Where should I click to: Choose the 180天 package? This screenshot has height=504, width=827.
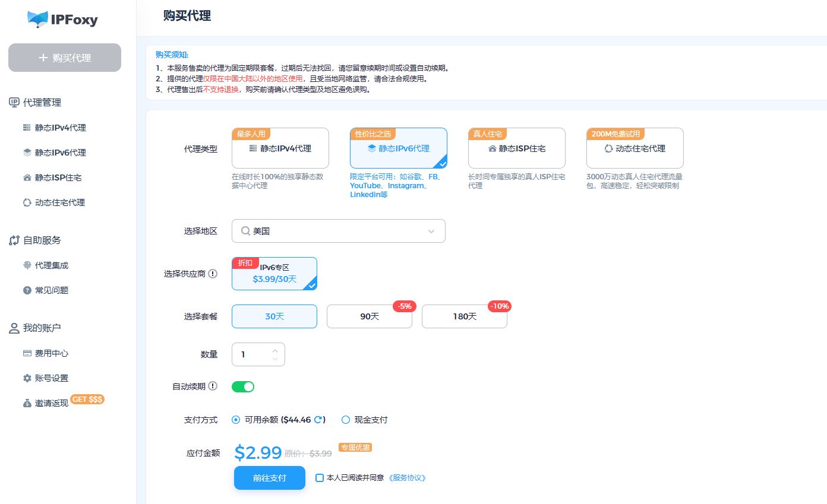point(464,316)
